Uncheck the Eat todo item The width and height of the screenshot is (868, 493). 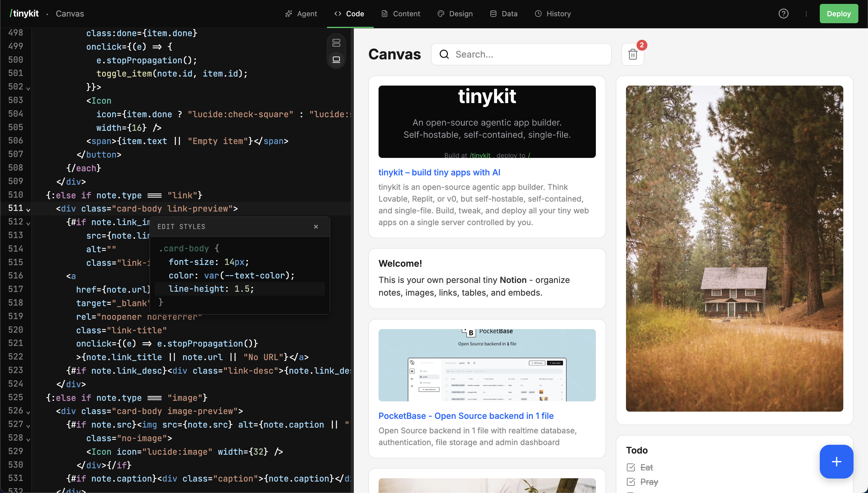(x=631, y=467)
